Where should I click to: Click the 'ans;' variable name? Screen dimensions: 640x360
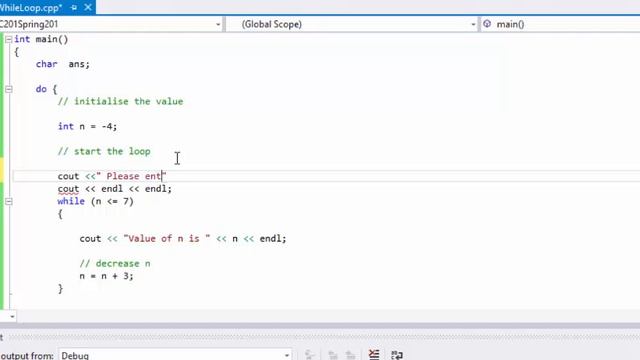point(79,64)
